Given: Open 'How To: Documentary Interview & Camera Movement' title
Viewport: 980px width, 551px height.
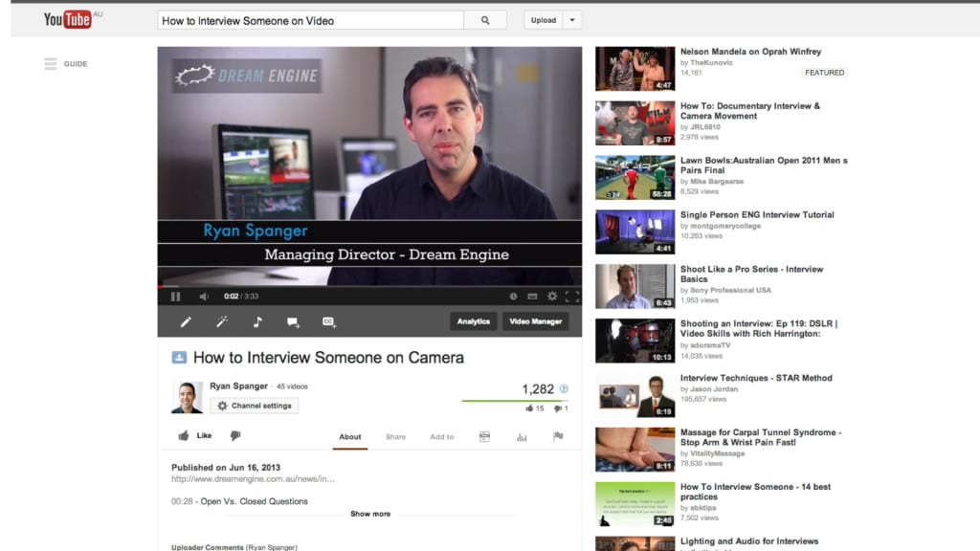Looking at the screenshot, I should pos(750,111).
